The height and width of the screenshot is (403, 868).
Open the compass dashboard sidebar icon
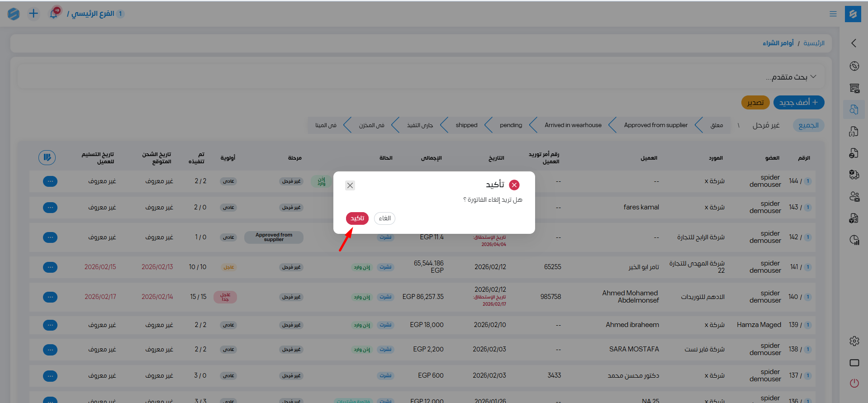[x=854, y=66]
